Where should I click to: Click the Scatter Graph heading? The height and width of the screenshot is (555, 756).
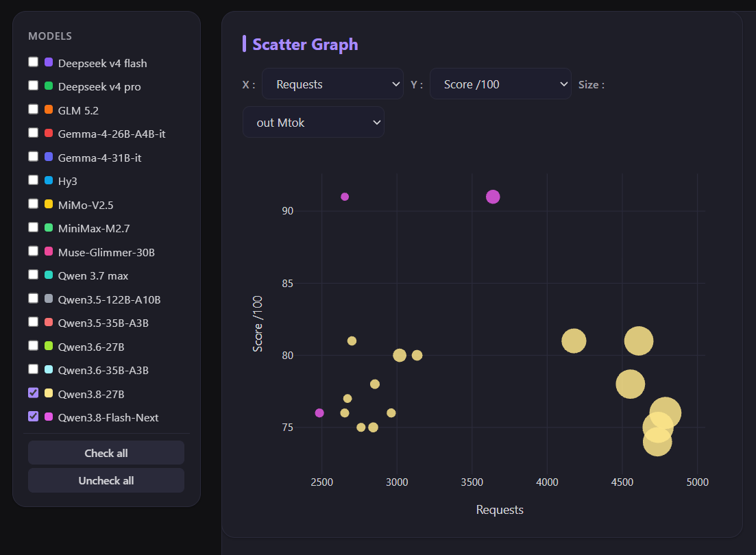click(305, 45)
